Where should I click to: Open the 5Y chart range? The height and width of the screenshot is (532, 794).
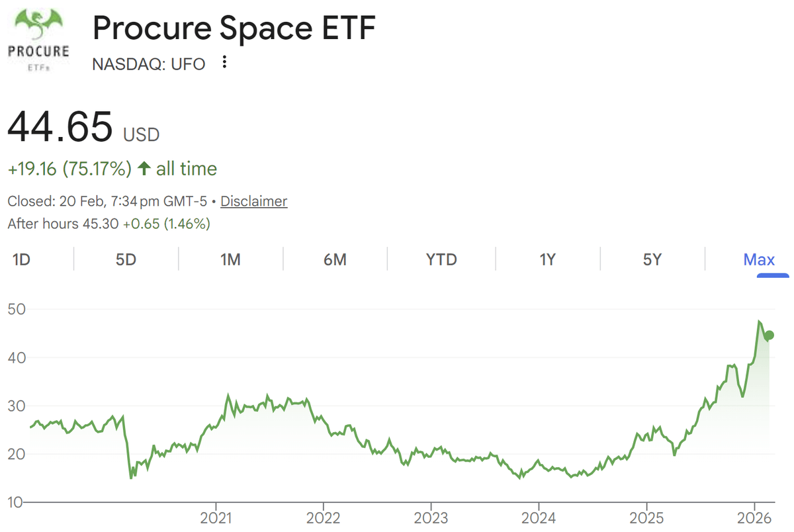pyautogui.click(x=652, y=259)
